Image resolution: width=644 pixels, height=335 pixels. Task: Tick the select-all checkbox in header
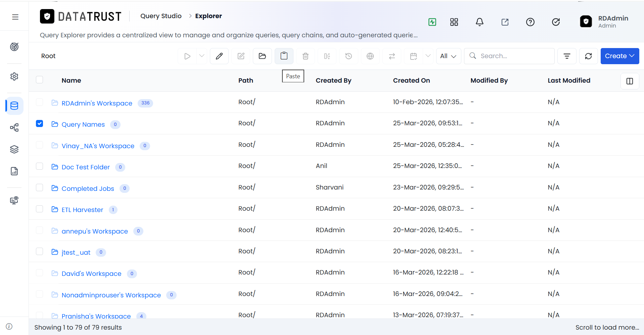click(x=39, y=80)
